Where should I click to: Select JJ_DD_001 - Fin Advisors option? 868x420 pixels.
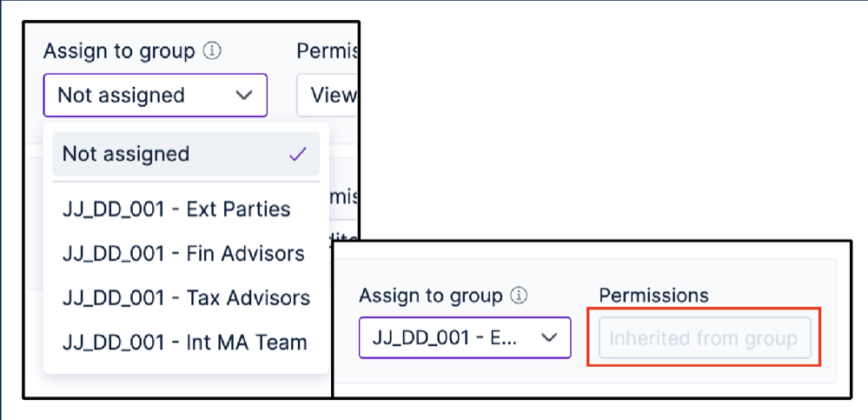[184, 253]
